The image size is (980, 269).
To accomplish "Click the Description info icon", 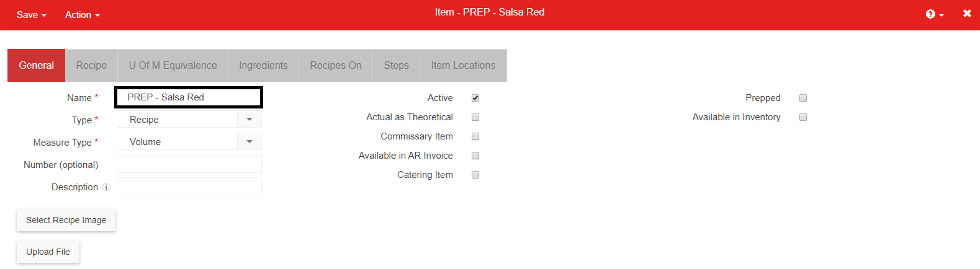I will (107, 187).
